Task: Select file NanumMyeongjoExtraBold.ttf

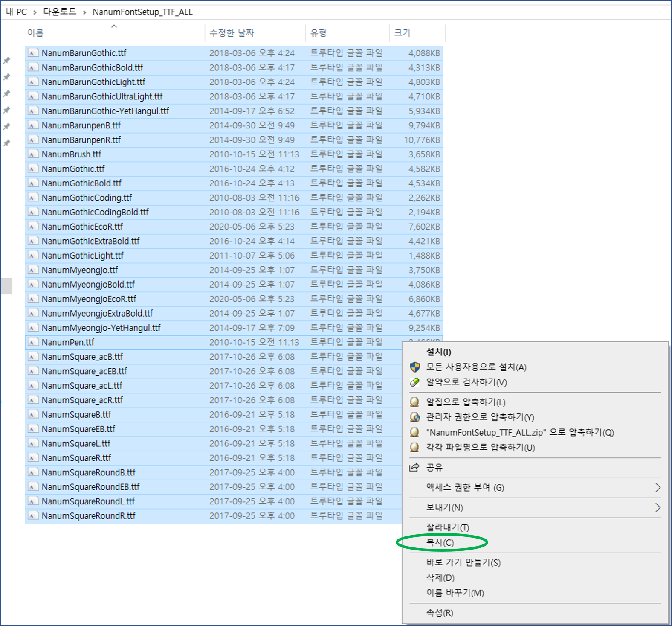Action: point(97,313)
